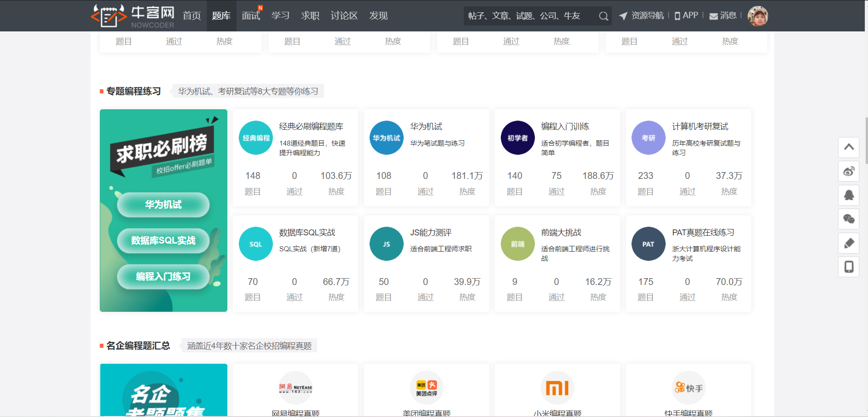Image resolution: width=868 pixels, height=417 pixels.
Task: Go to 首页 nav tab
Action: tap(192, 16)
